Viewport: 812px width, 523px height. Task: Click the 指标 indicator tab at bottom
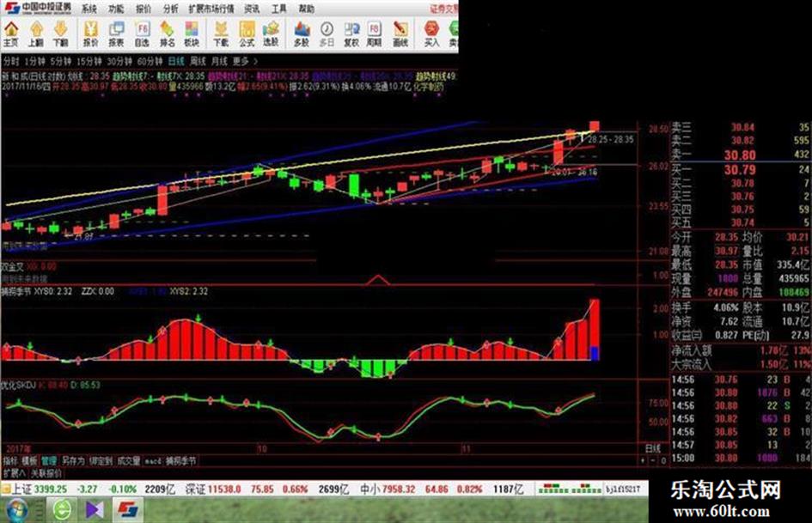(x=11, y=460)
